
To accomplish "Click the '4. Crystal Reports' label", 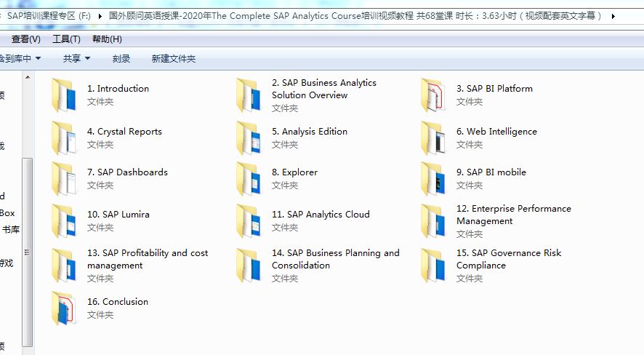I will point(124,132).
